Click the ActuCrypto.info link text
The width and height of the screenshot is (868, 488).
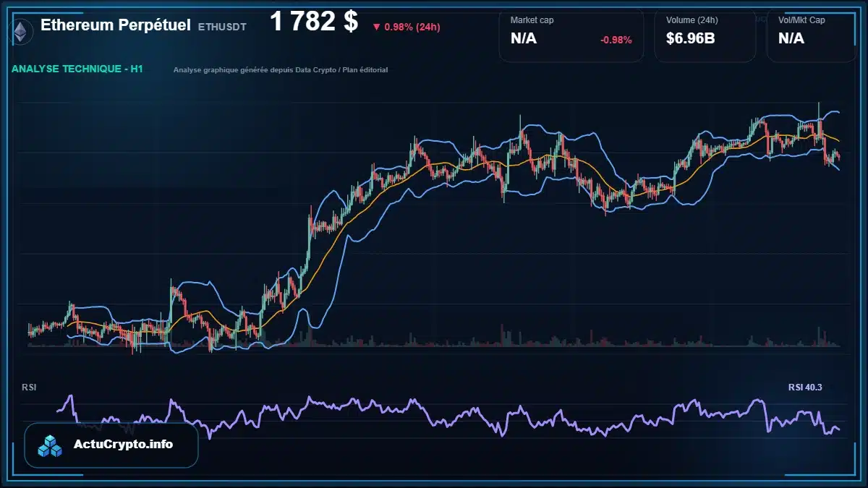click(x=123, y=445)
